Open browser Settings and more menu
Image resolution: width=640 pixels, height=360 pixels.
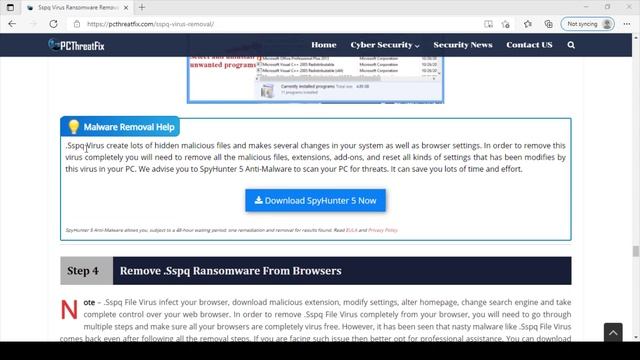pyautogui.click(x=627, y=24)
